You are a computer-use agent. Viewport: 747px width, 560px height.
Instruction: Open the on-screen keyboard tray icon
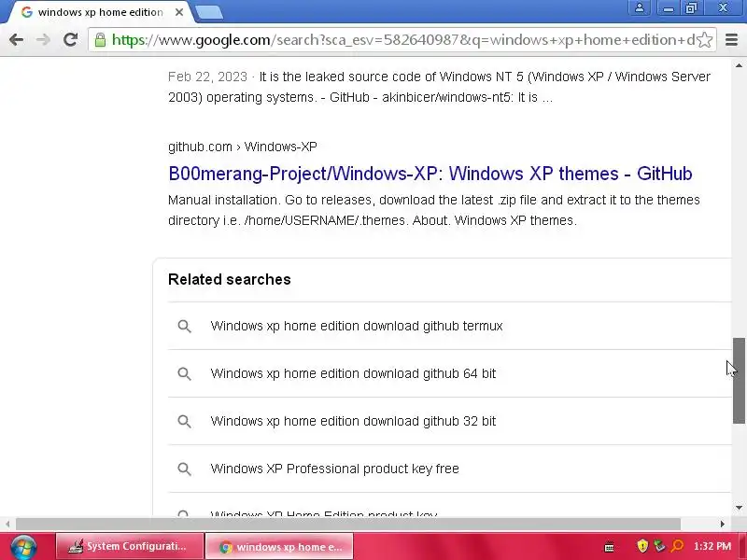pos(609,547)
